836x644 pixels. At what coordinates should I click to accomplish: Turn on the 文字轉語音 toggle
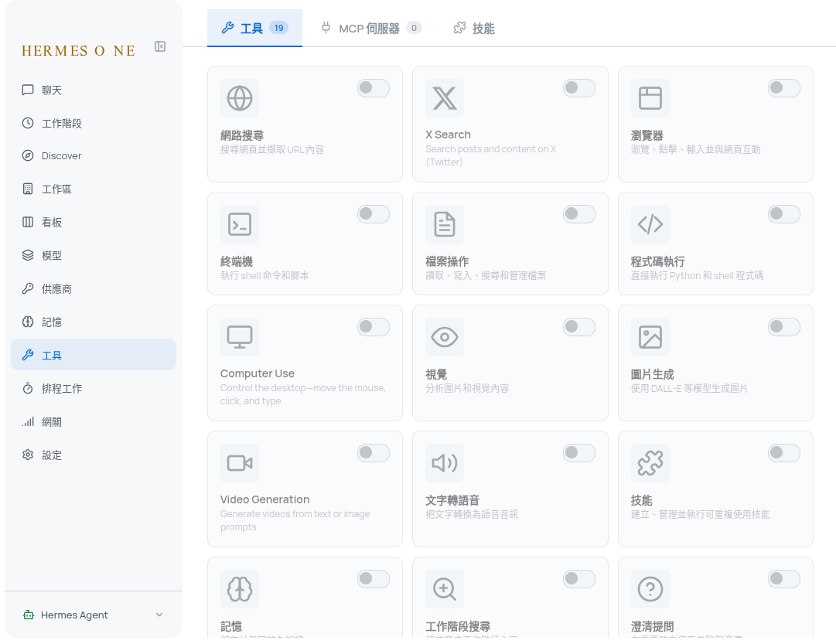click(579, 452)
